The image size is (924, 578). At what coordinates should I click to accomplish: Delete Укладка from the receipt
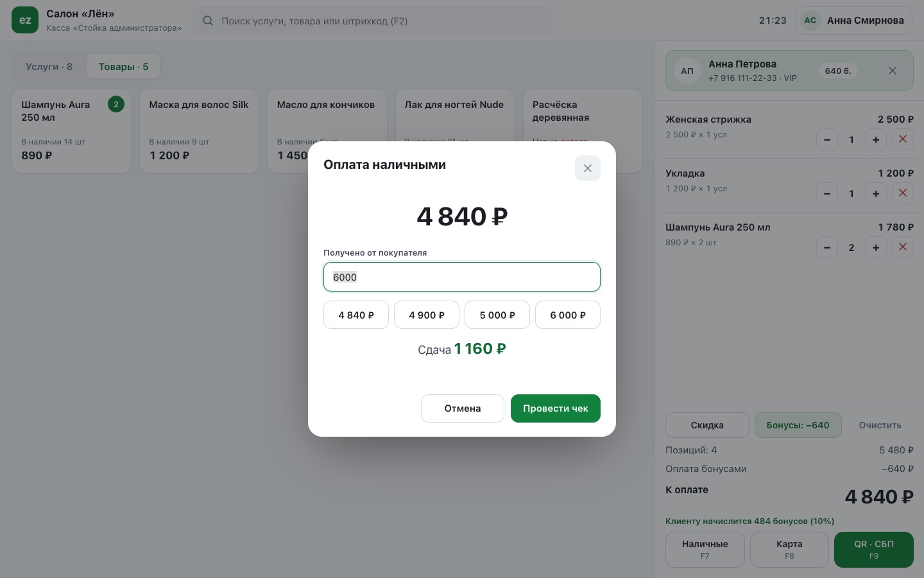(903, 193)
